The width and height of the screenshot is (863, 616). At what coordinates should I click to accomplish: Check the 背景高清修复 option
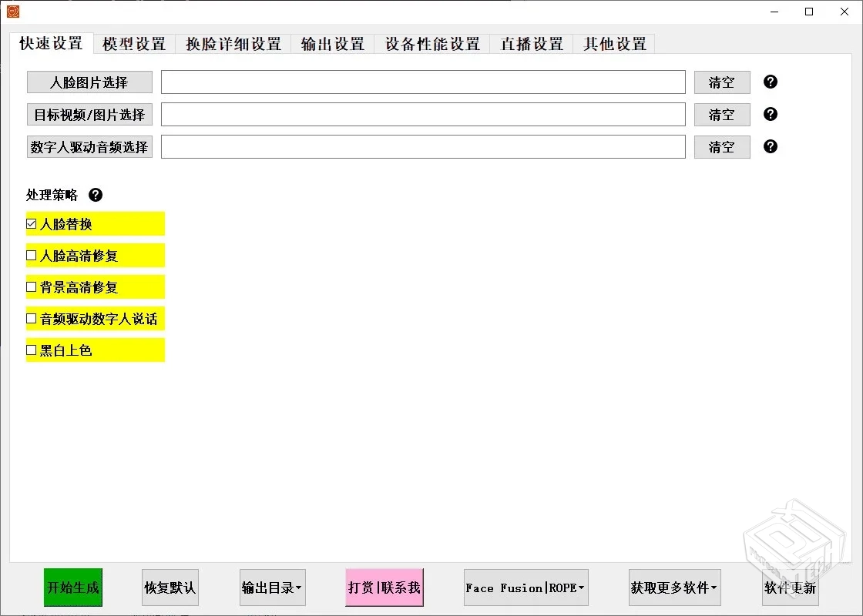[x=31, y=286]
